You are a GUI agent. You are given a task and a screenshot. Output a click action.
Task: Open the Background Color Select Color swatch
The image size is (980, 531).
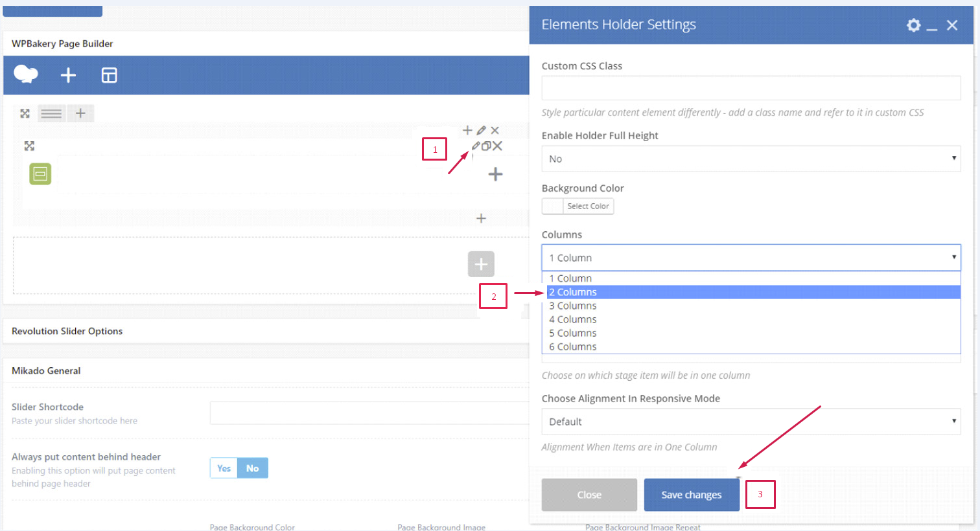[x=577, y=206]
